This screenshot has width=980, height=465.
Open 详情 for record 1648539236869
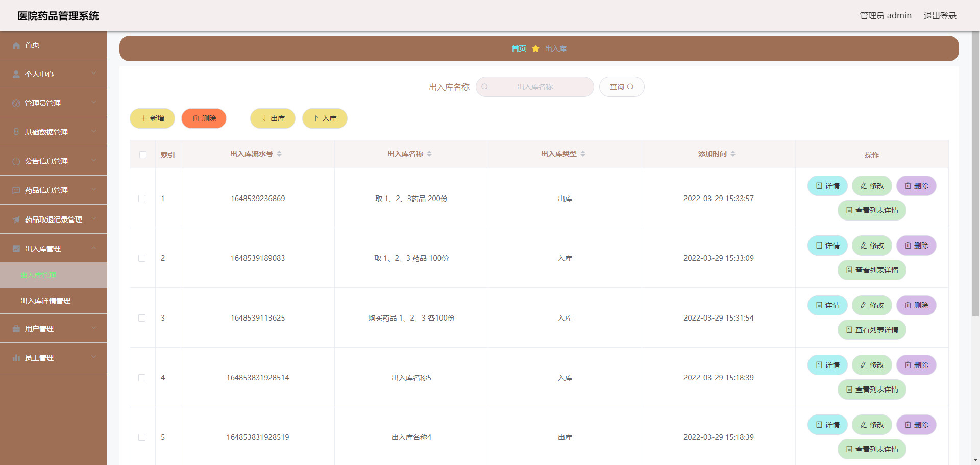click(827, 186)
